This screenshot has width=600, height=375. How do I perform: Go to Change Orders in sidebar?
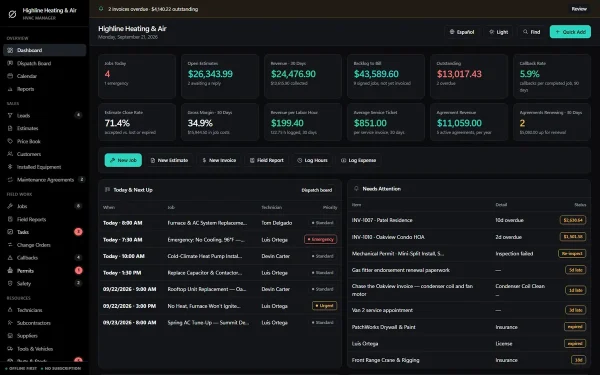pyautogui.click(x=44, y=245)
